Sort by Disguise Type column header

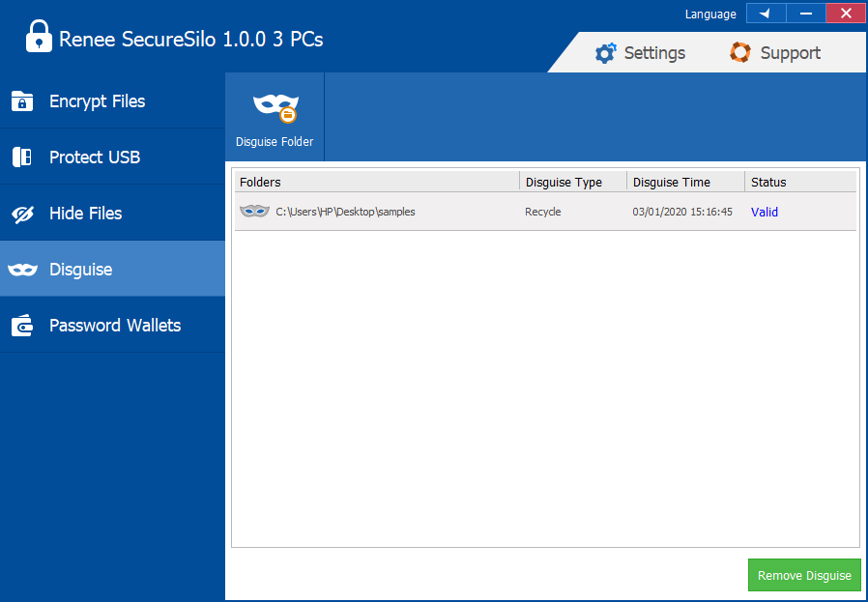573,182
